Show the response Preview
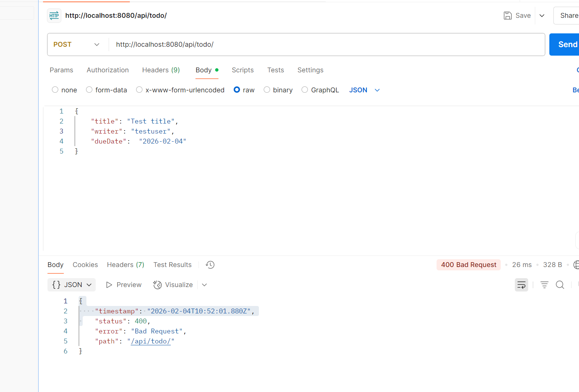Viewport: 579px width, 392px height. click(124, 285)
